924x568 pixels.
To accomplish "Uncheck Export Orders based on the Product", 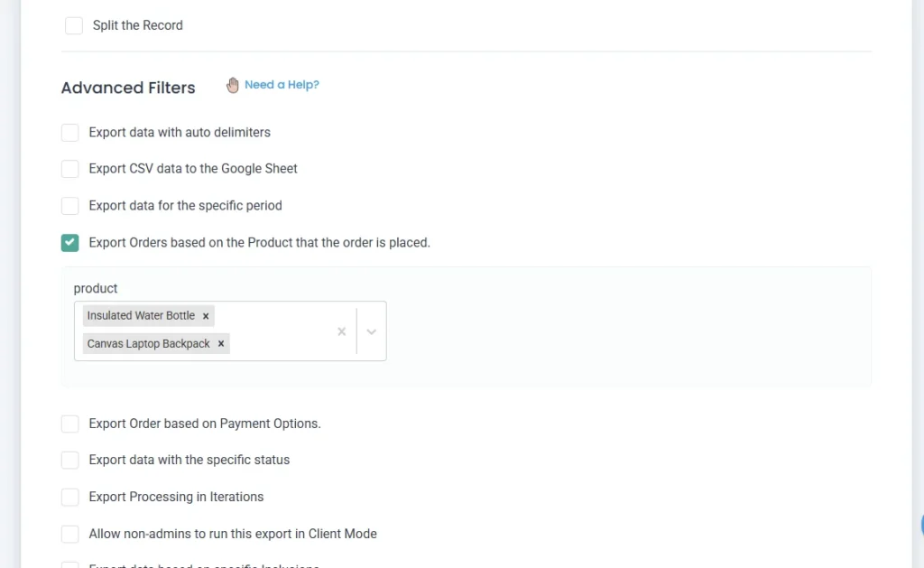I will pyautogui.click(x=70, y=243).
